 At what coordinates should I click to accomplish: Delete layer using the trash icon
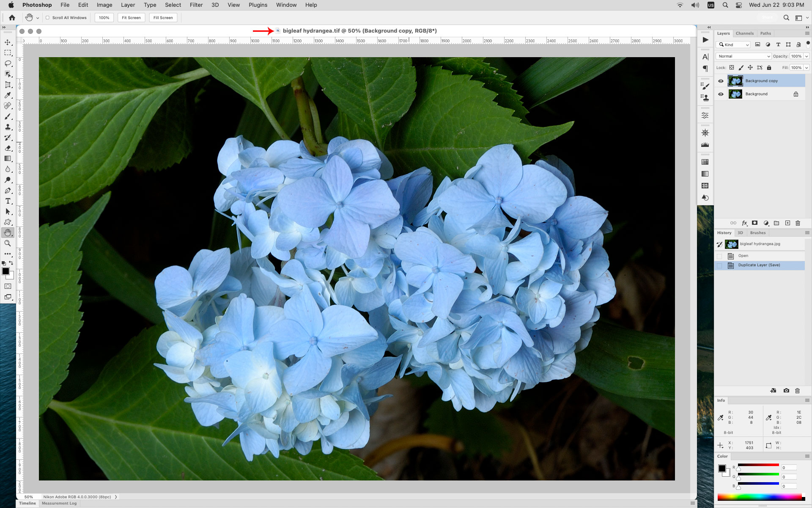(x=798, y=223)
